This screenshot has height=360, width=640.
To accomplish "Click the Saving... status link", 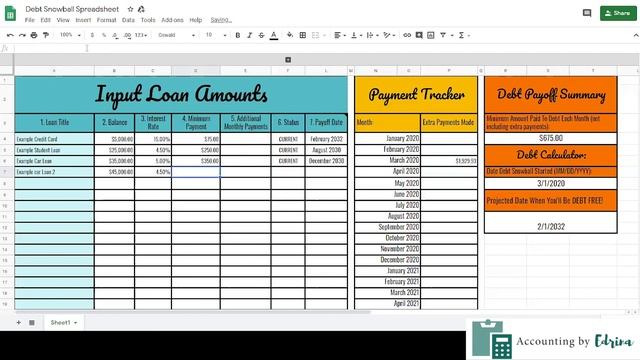I will [221, 20].
